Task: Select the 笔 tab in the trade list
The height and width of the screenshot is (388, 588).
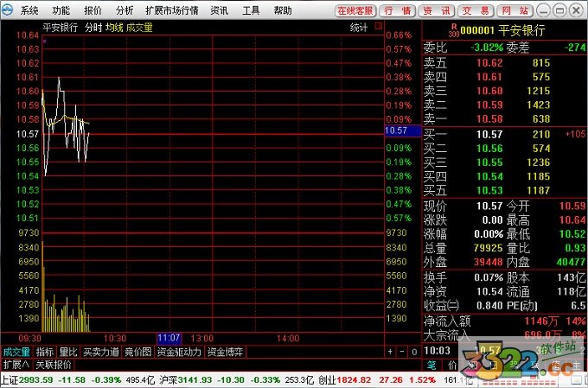Action: point(431,365)
